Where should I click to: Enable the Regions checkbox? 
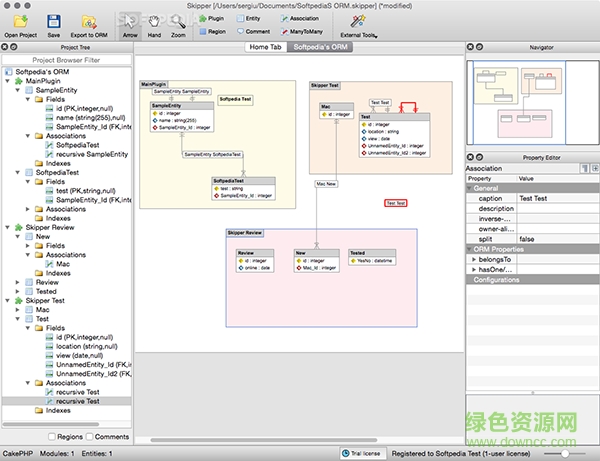(52, 437)
